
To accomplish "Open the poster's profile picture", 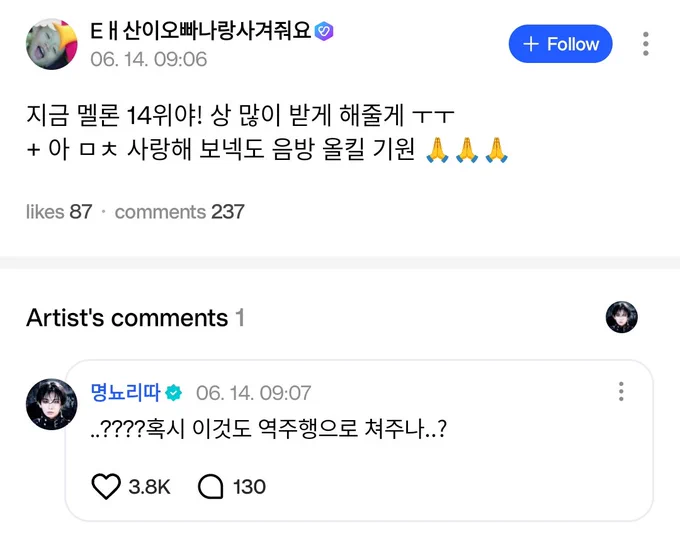I will tap(52, 44).
